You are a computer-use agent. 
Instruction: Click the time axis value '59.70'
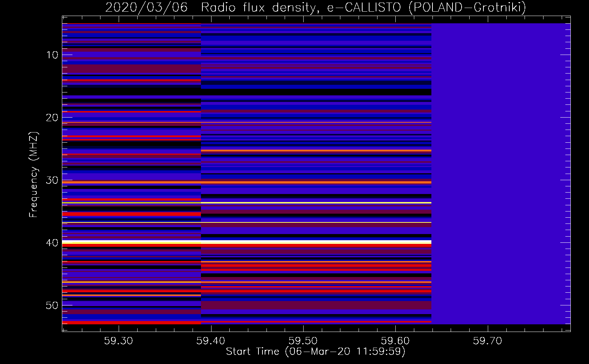(487, 341)
